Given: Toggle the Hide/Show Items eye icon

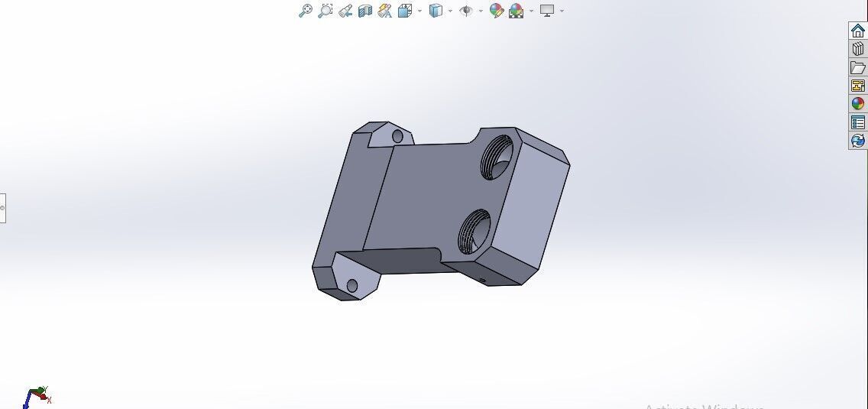Looking at the screenshot, I should pos(467,11).
